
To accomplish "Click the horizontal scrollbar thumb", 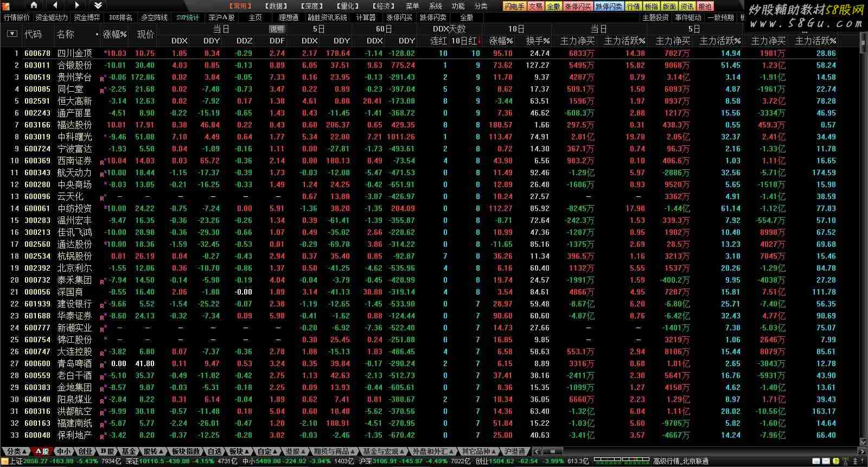I will (x=552, y=451).
